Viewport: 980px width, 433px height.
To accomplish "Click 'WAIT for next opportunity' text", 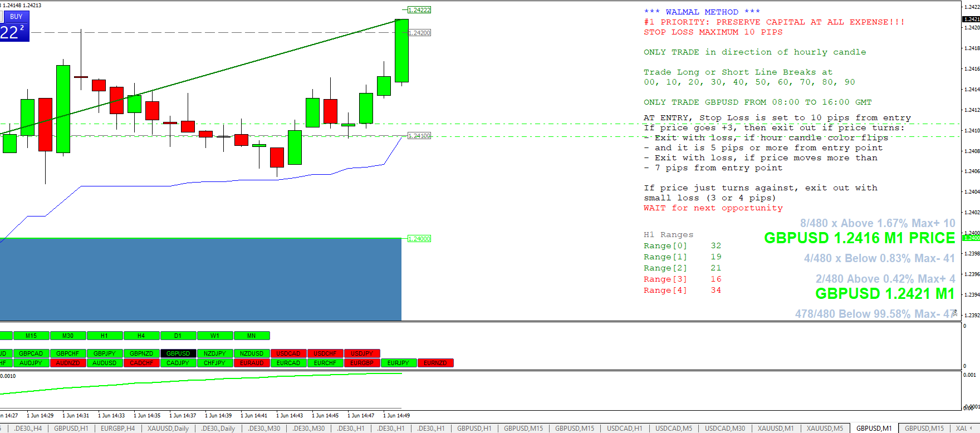I will 713,208.
